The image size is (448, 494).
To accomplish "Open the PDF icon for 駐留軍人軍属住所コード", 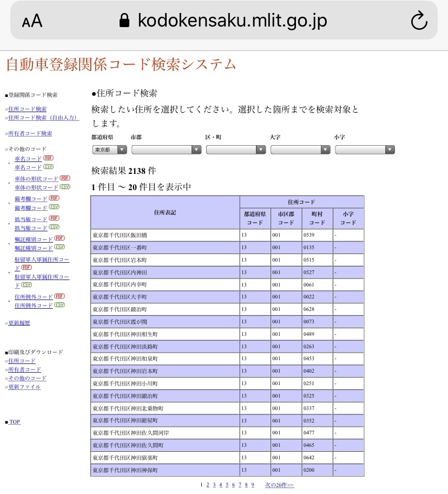I will tap(27, 267).
